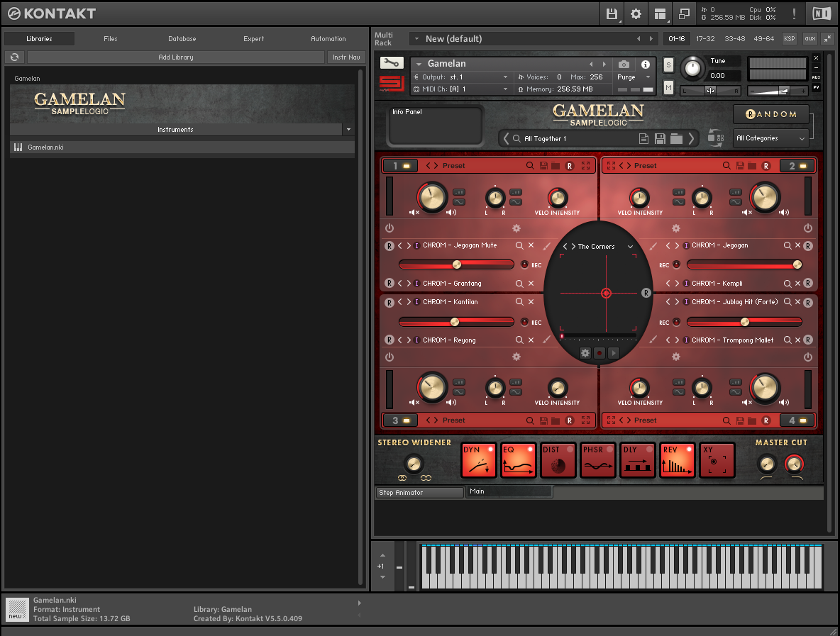Click the KSP button
Image resolution: width=840 pixels, height=636 pixels.
[789, 38]
